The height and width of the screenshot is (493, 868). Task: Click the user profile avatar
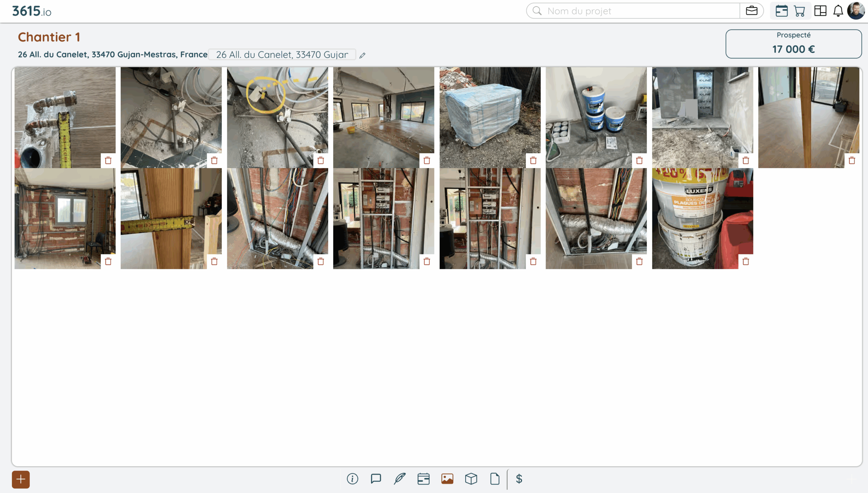pyautogui.click(x=855, y=11)
